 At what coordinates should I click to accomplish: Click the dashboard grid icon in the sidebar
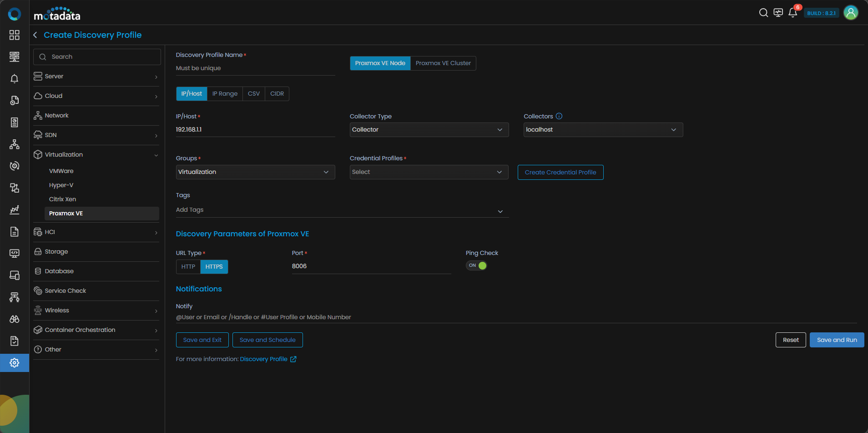point(15,35)
